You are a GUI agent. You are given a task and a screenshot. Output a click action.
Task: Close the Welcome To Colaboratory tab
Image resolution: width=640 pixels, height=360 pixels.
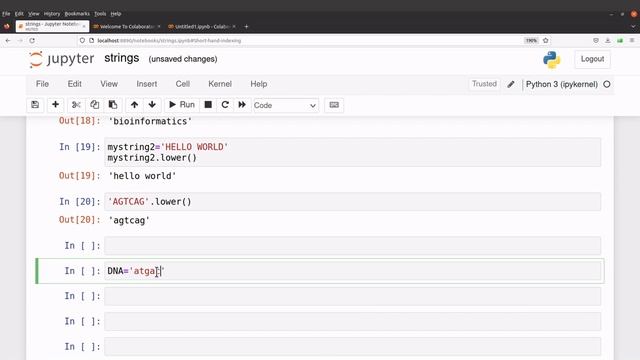[159, 27]
